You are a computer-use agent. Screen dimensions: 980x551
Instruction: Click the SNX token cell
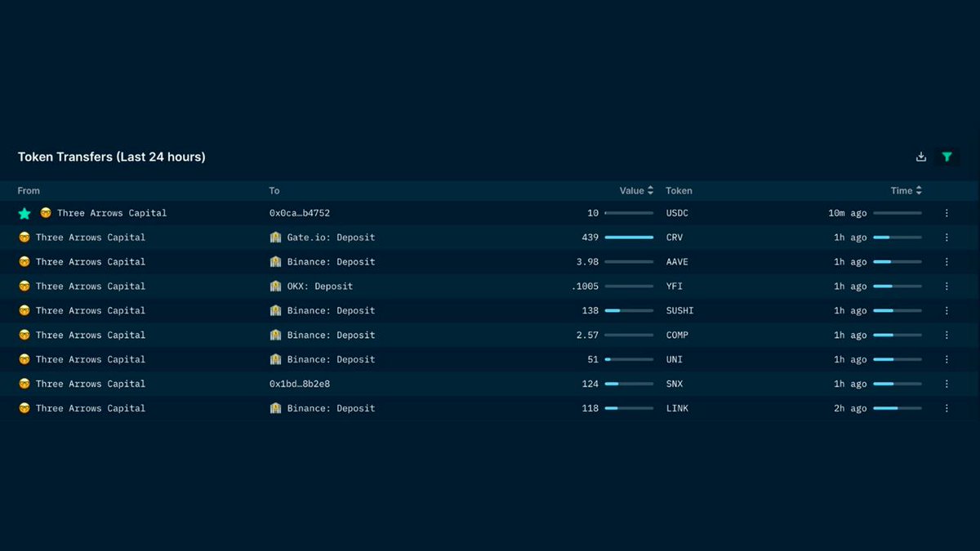pos(675,384)
